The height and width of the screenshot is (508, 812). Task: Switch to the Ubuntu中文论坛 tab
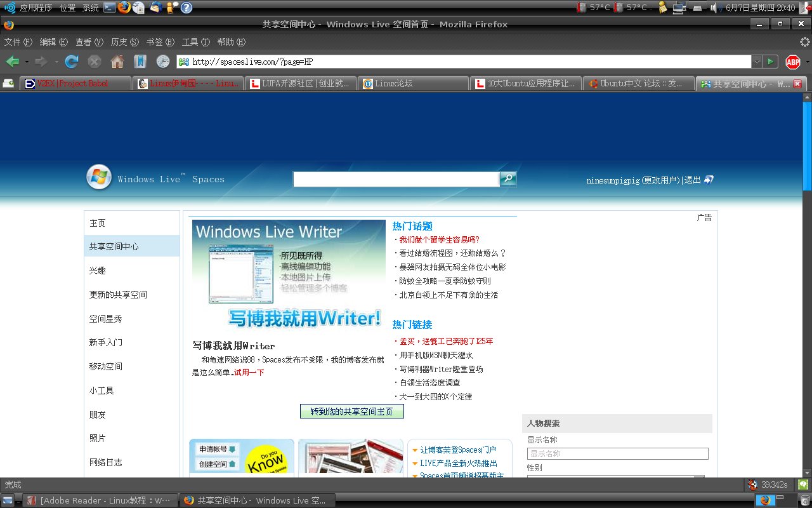click(638, 83)
